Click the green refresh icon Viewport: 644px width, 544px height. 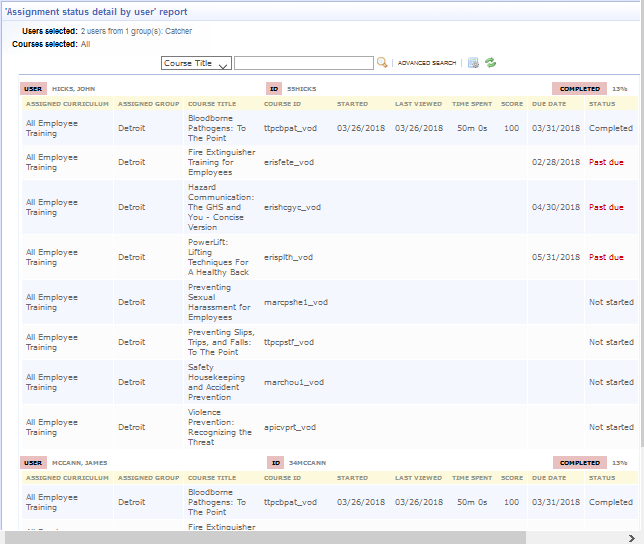pos(490,63)
